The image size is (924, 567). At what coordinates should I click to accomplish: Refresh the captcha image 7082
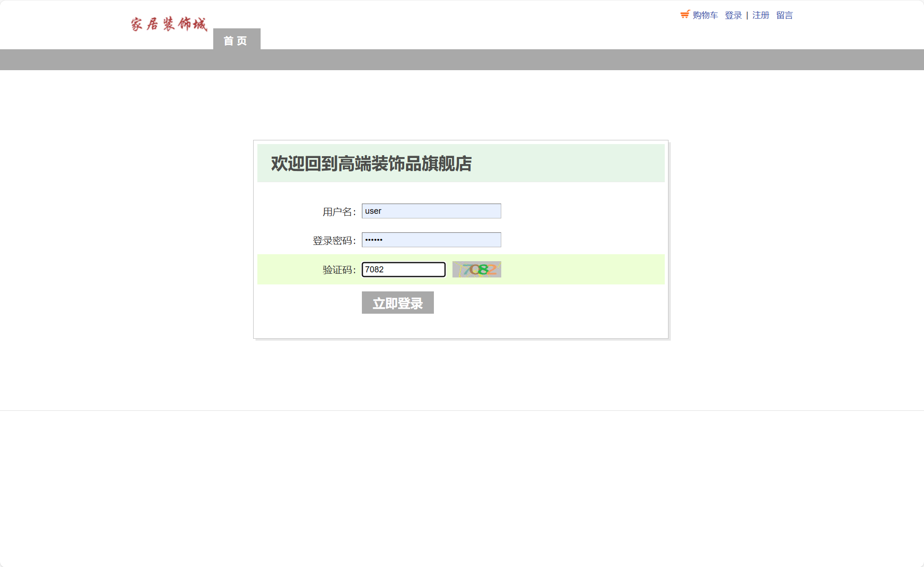(477, 270)
